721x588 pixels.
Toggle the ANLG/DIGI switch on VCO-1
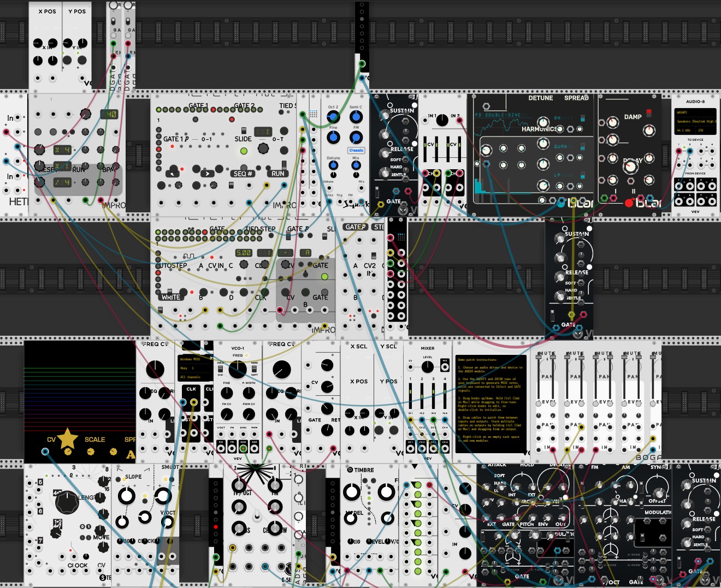pyautogui.click(x=221, y=369)
